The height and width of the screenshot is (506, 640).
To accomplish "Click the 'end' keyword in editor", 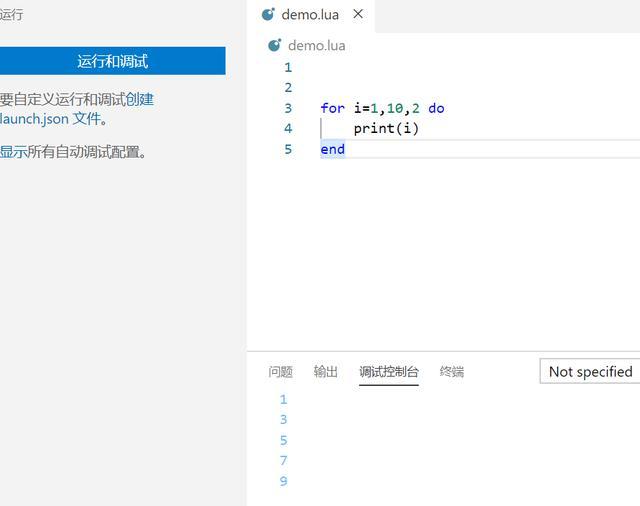I will point(333,149).
